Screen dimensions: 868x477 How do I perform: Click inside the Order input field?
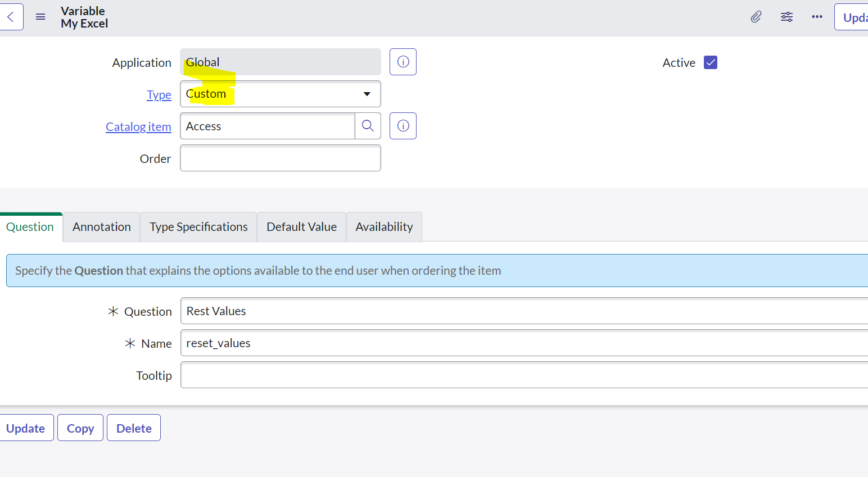click(280, 158)
